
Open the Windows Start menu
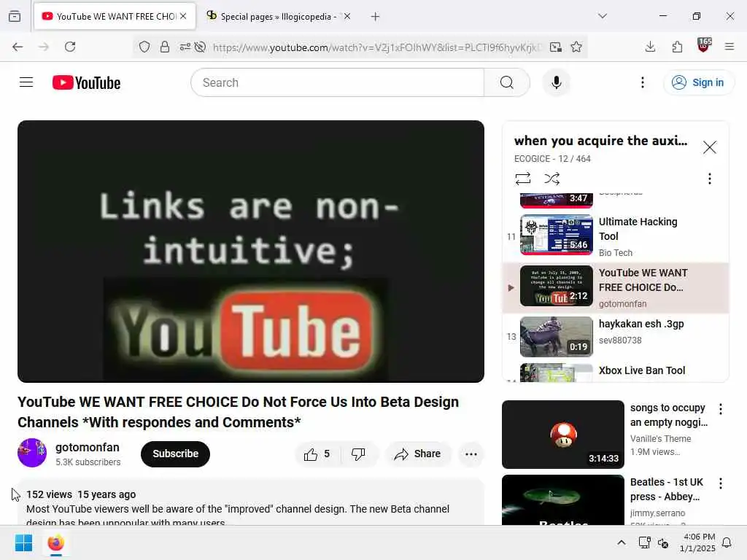click(x=23, y=542)
